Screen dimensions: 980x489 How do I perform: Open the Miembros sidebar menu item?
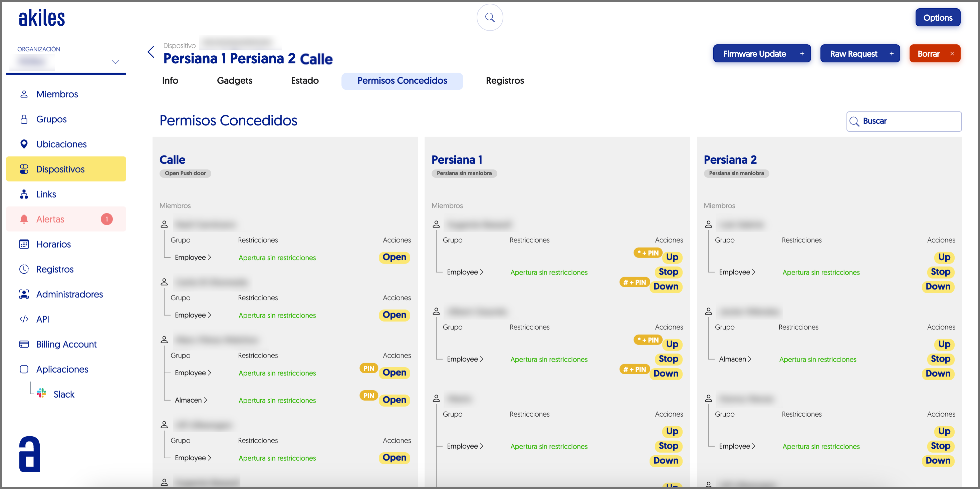pyautogui.click(x=57, y=94)
